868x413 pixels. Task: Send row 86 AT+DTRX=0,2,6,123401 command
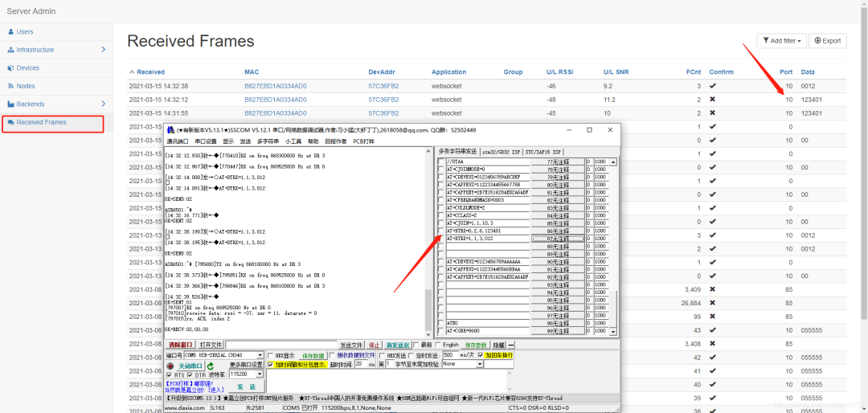pos(558,231)
